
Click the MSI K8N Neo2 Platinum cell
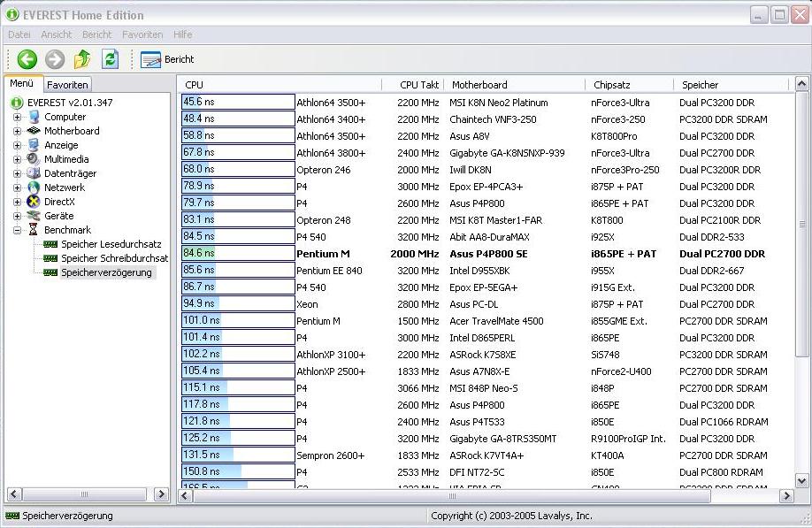[498, 103]
